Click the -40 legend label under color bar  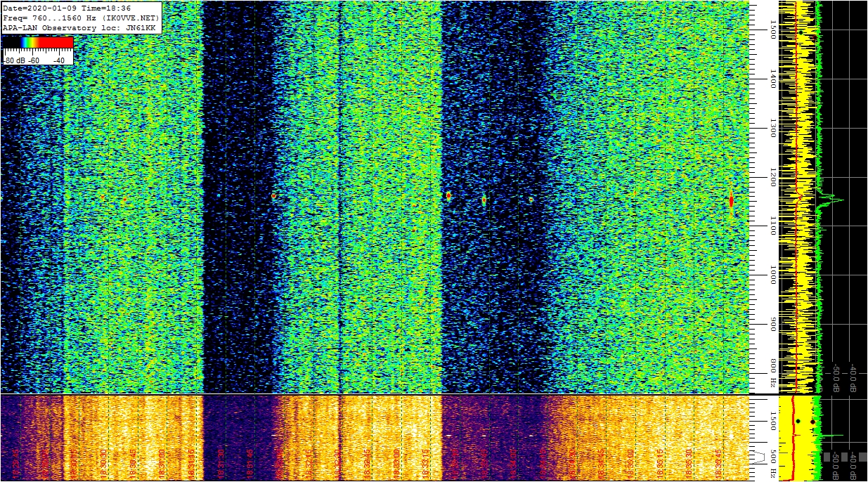[58, 60]
